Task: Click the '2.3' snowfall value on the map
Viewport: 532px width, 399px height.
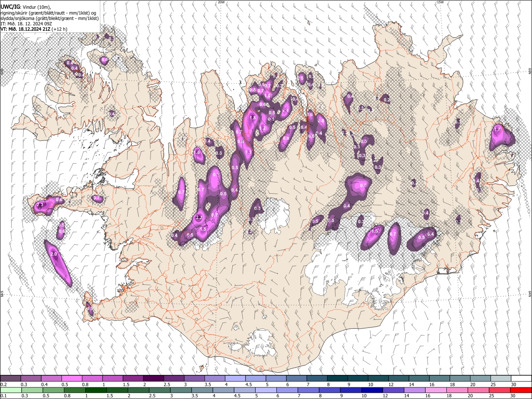Action: tap(40, 205)
